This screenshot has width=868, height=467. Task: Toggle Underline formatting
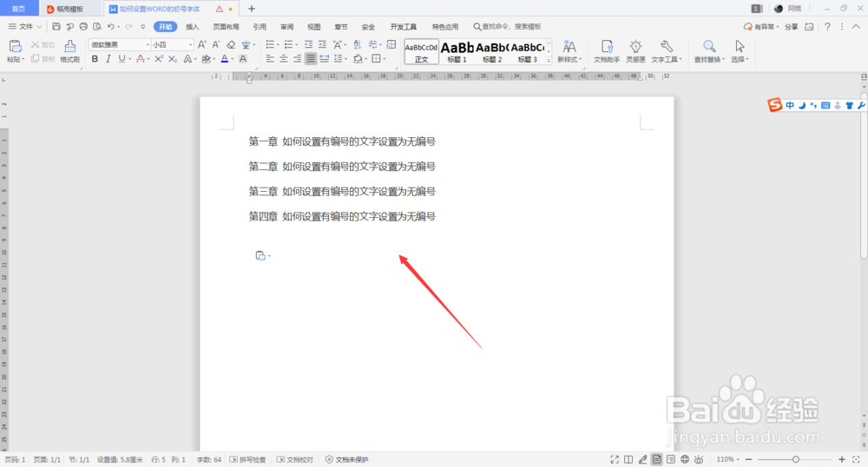tap(122, 59)
